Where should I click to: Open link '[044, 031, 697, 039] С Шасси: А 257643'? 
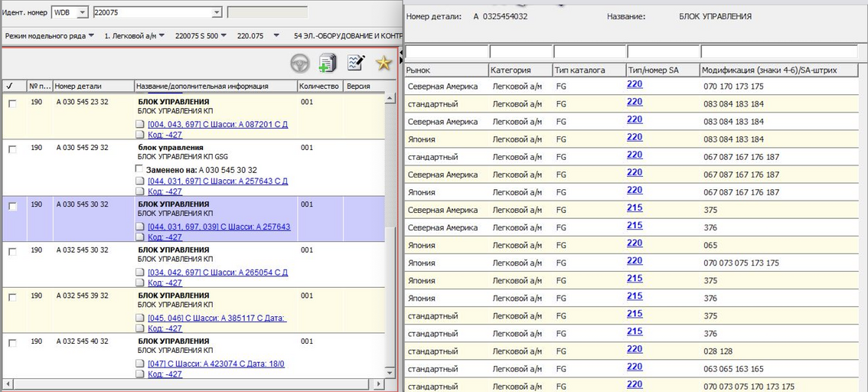pyautogui.click(x=219, y=227)
